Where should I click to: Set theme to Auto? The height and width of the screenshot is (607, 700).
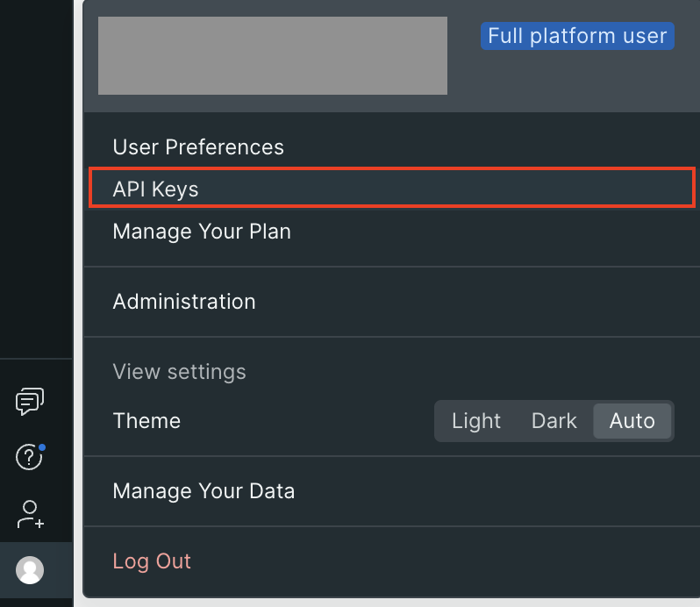tap(632, 421)
